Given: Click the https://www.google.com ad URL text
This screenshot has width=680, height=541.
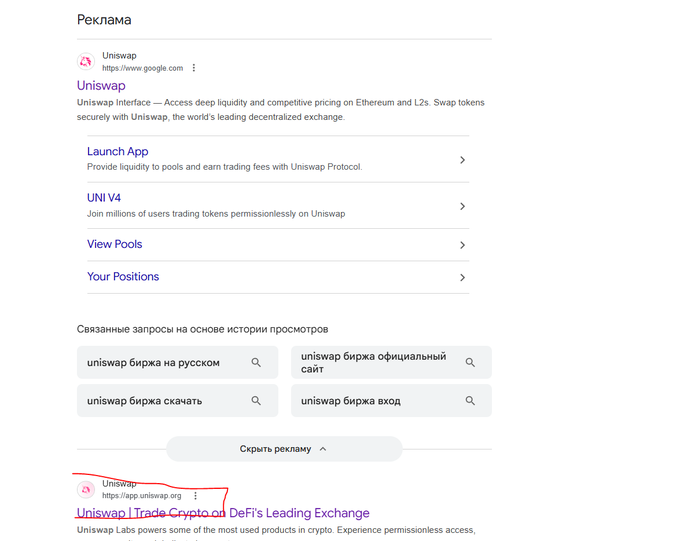Looking at the screenshot, I should (143, 68).
